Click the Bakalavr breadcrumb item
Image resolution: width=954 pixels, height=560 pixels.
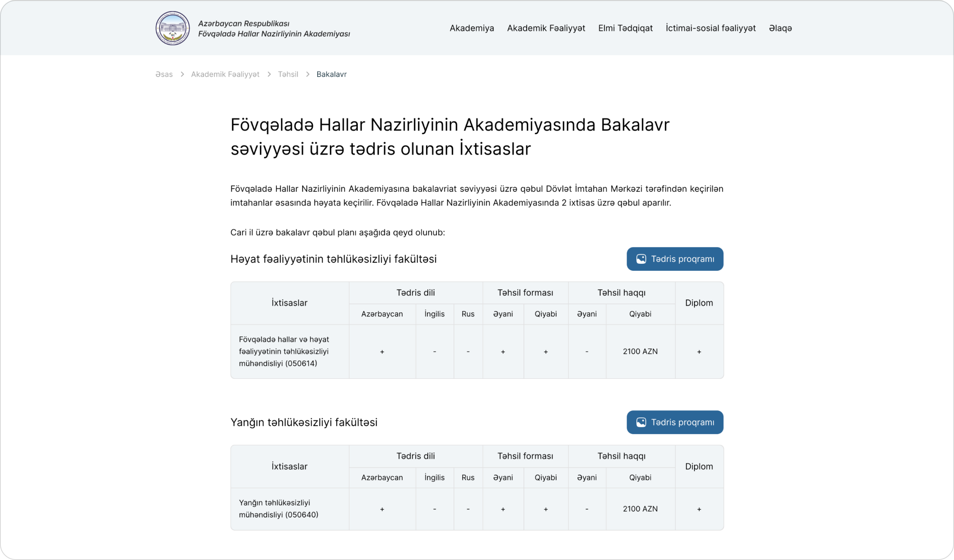coord(332,74)
